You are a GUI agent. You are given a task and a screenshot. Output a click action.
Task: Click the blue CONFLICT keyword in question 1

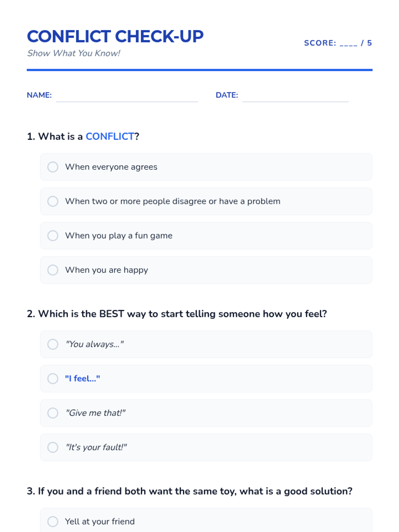110,136
